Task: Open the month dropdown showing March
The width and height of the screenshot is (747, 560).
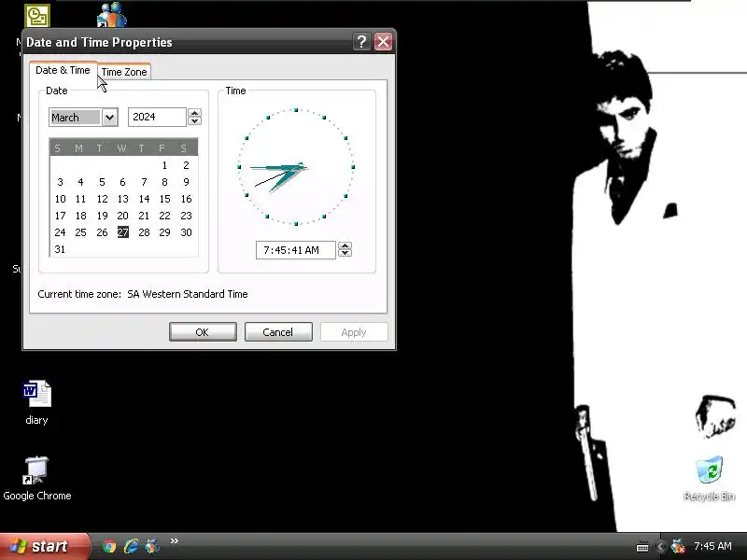Action: pos(109,118)
